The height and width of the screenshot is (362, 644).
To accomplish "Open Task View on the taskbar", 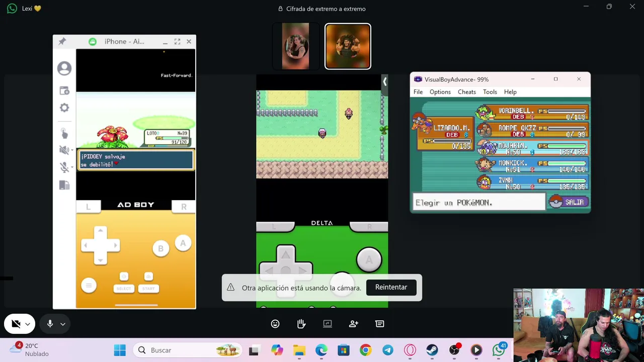I will 254,350.
